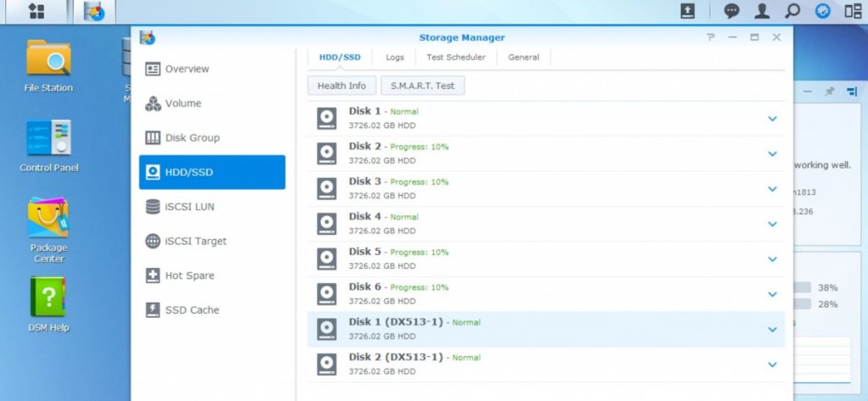Open the DSM main menu grid icon
This screenshot has width=868, height=401.
click(x=36, y=12)
